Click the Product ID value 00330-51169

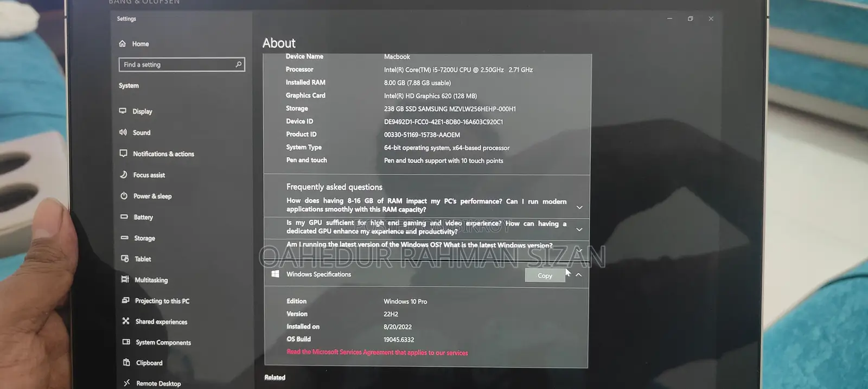pyautogui.click(x=422, y=135)
